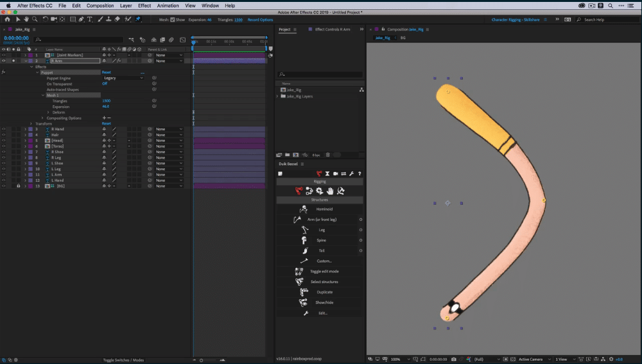Click the Duik Tail structure icon
642x364 pixels.
click(x=305, y=250)
